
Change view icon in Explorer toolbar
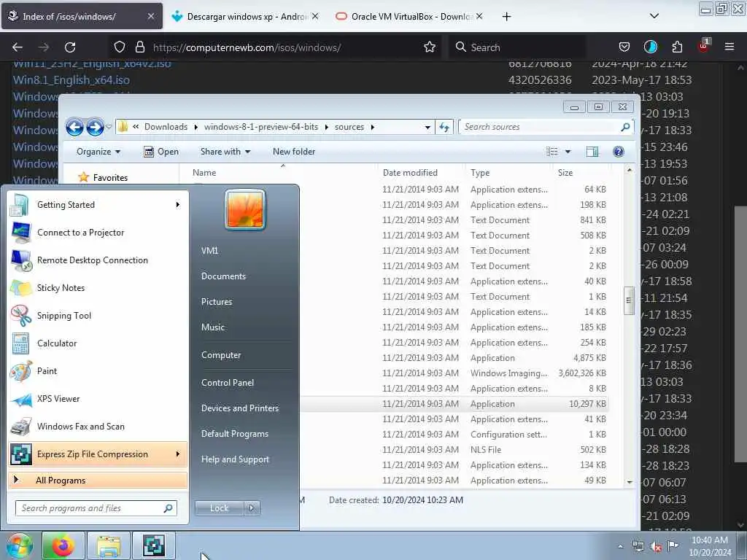(x=552, y=152)
